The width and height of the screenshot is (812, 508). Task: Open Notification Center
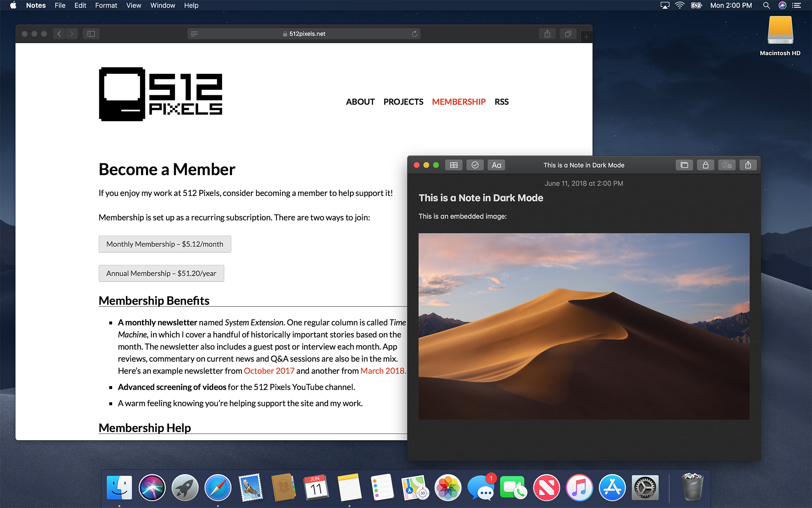coord(797,5)
